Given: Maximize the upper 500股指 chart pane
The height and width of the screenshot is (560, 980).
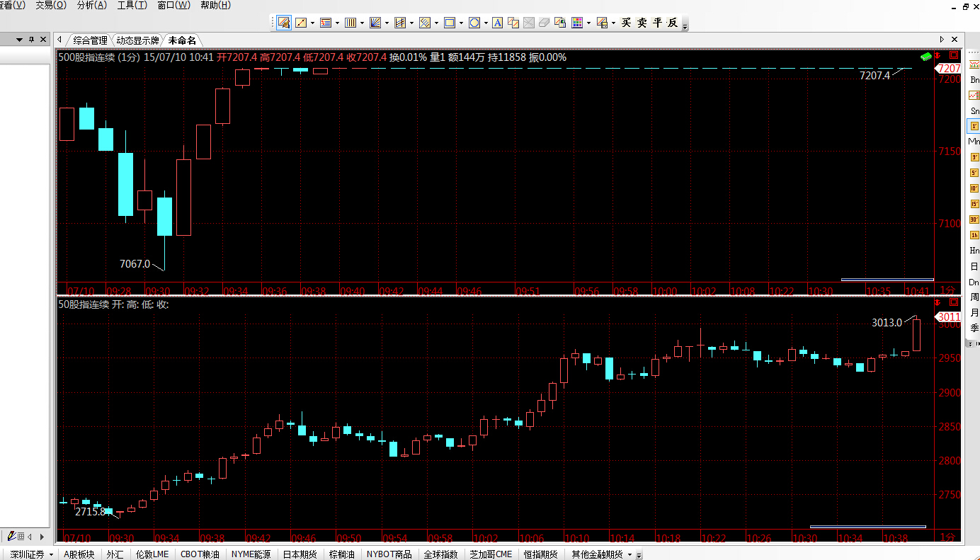Looking at the screenshot, I should 954,55.
